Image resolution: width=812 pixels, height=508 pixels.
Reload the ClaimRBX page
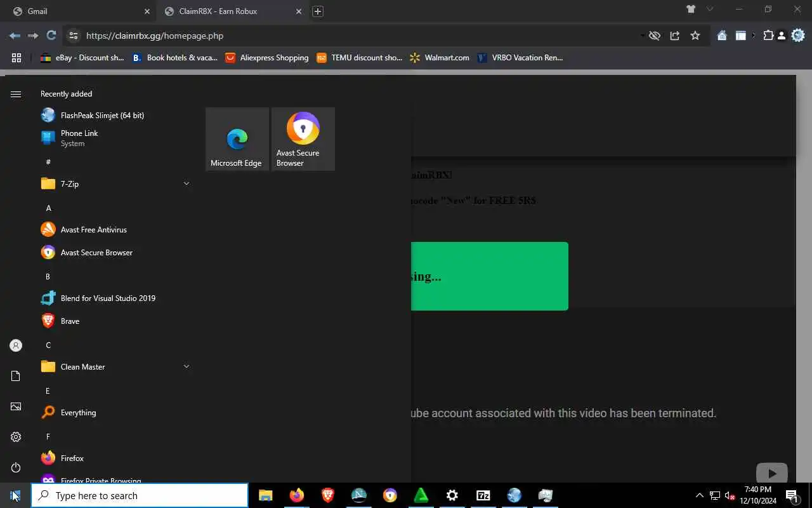click(51, 36)
